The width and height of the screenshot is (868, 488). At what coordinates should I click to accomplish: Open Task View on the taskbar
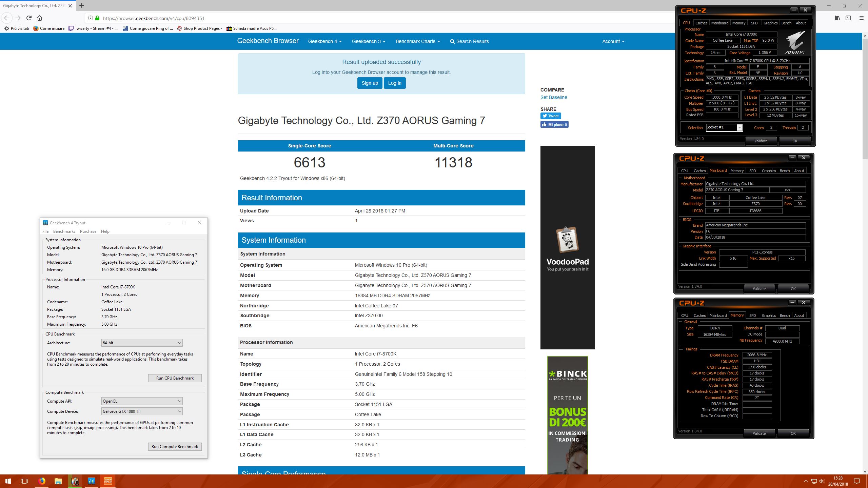coord(24,481)
